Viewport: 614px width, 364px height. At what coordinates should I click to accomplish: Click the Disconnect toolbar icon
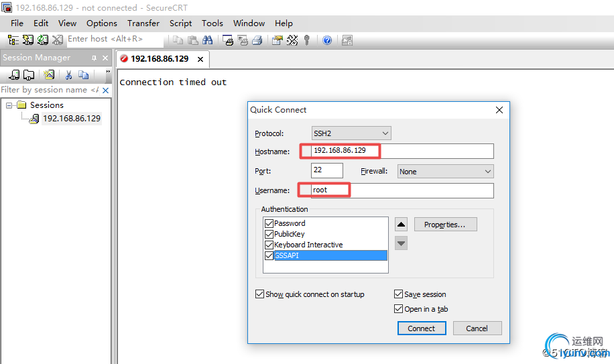(x=57, y=40)
